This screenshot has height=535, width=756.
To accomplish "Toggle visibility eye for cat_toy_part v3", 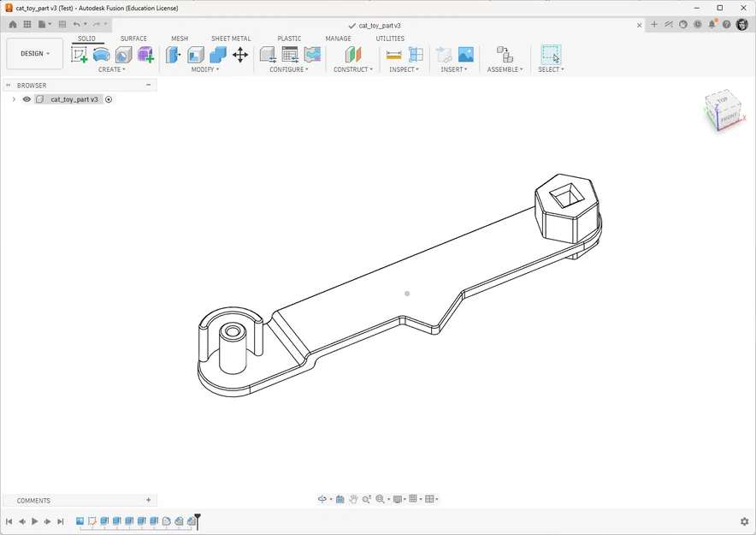I will 27,99.
